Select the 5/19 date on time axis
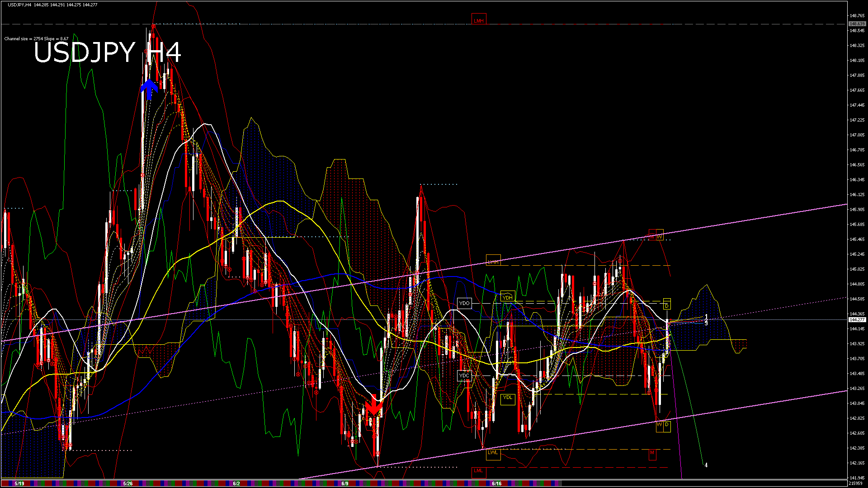Screen dimensions: 868x488 point(19,483)
